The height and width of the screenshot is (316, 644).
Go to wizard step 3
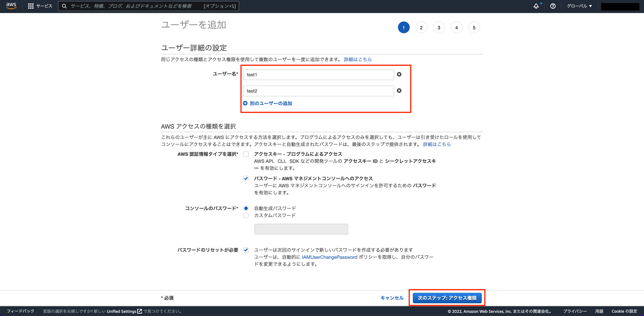439,28
